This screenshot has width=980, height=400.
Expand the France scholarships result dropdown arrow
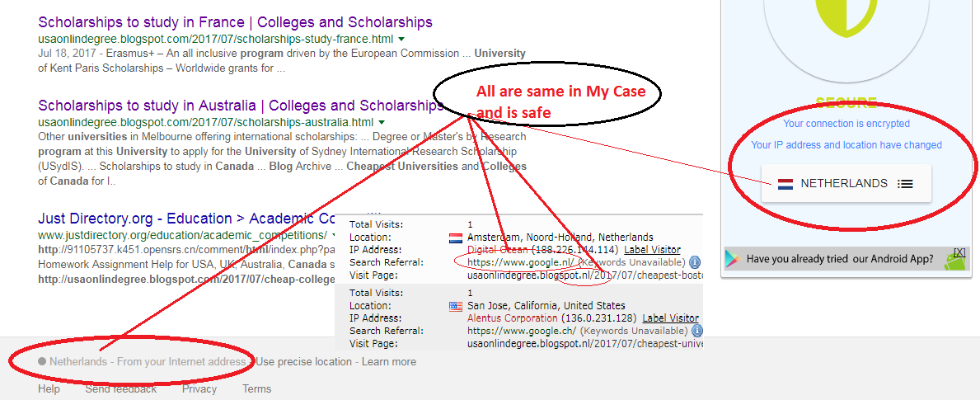click(401, 39)
